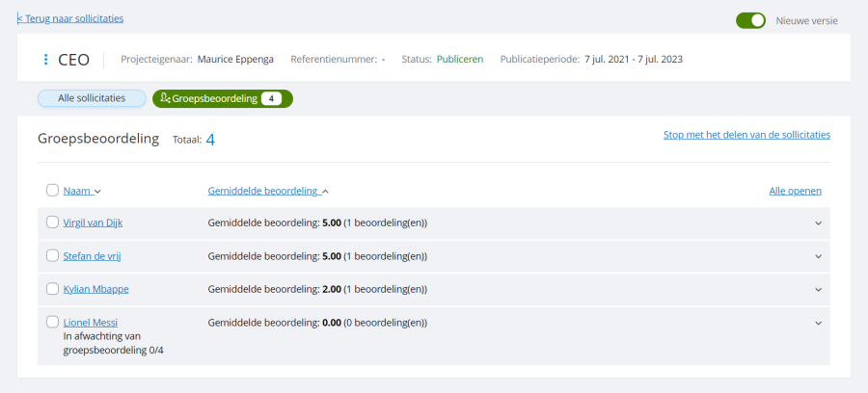Image resolution: width=868 pixels, height=393 pixels.
Task: Click the Publiceren status text
Action: tap(459, 60)
